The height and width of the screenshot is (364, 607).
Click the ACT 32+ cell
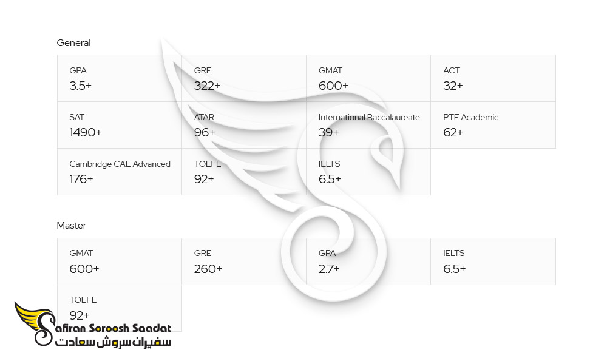(493, 78)
